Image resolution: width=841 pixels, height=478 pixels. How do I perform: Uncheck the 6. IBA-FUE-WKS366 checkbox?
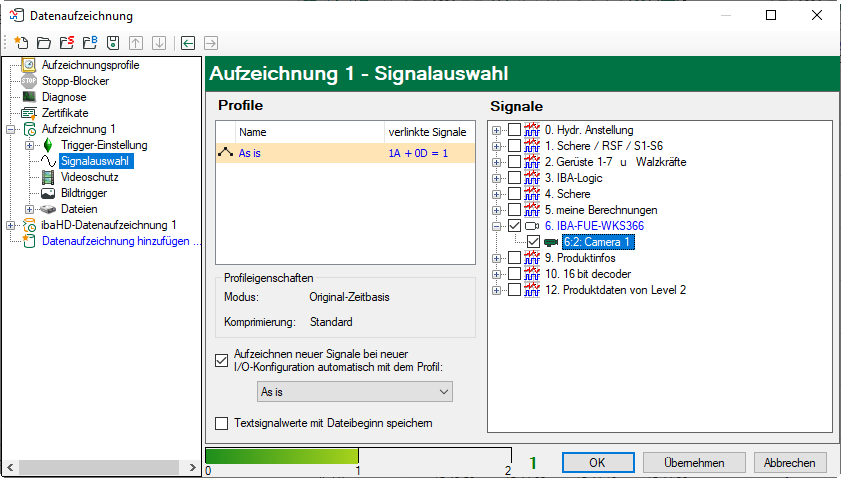tap(514, 226)
